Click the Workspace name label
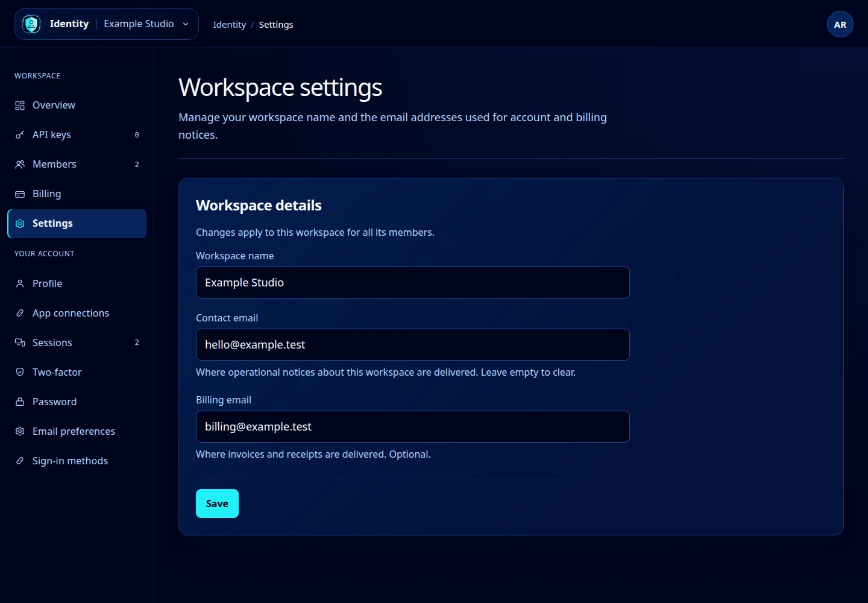Image resolution: width=868 pixels, height=603 pixels. click(235, 256)
